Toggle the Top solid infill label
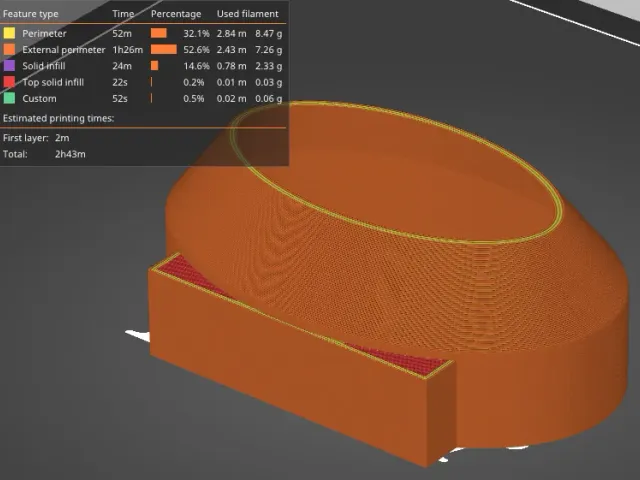 click(53, 82)
